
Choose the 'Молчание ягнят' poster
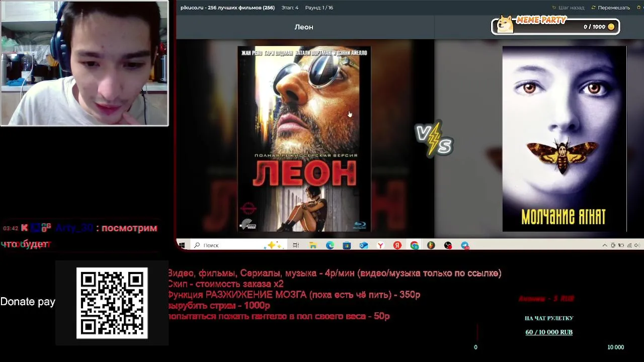[565, 139]
